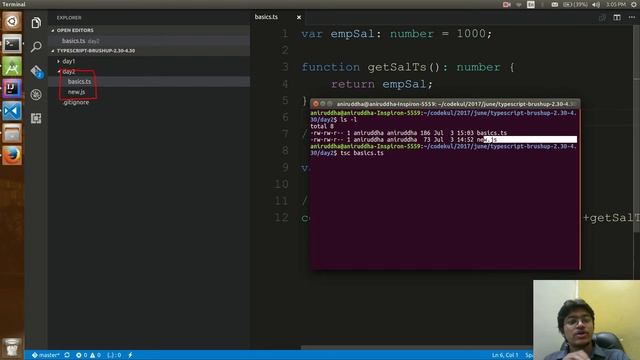The height and width of the screenshot is (360, 640).
Task: Click the open changes icon in the editor toolbar
Action: click(x=602, y=17)
